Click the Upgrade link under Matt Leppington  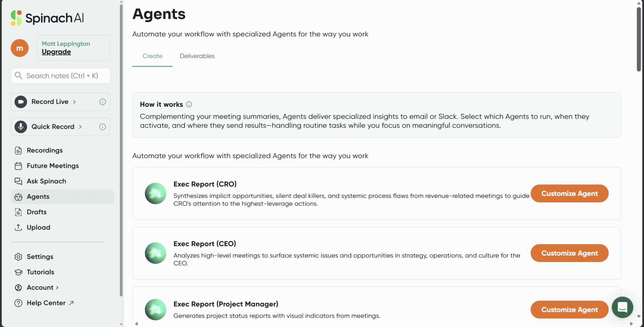[x=56, y=52]
